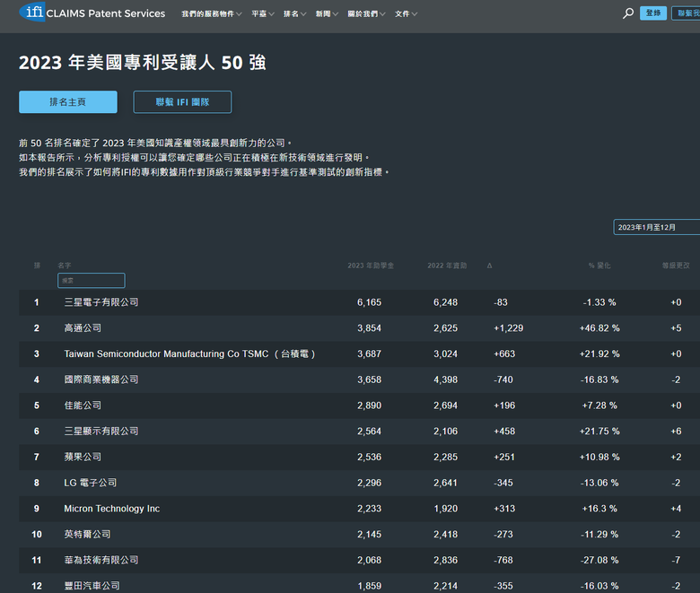The image size is (700, 593).
Task: Click the 聯繫我 button in header
Action: point(687,13)
